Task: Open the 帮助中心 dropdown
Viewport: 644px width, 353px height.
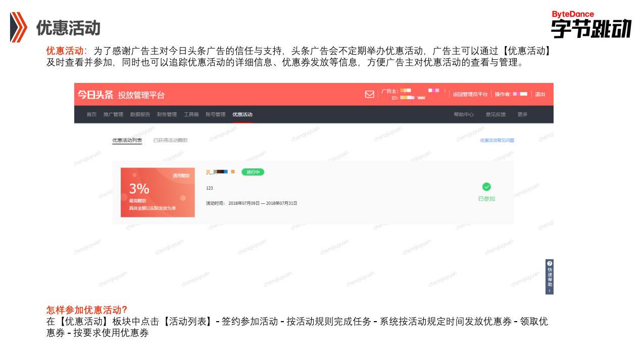Action: 463,114
